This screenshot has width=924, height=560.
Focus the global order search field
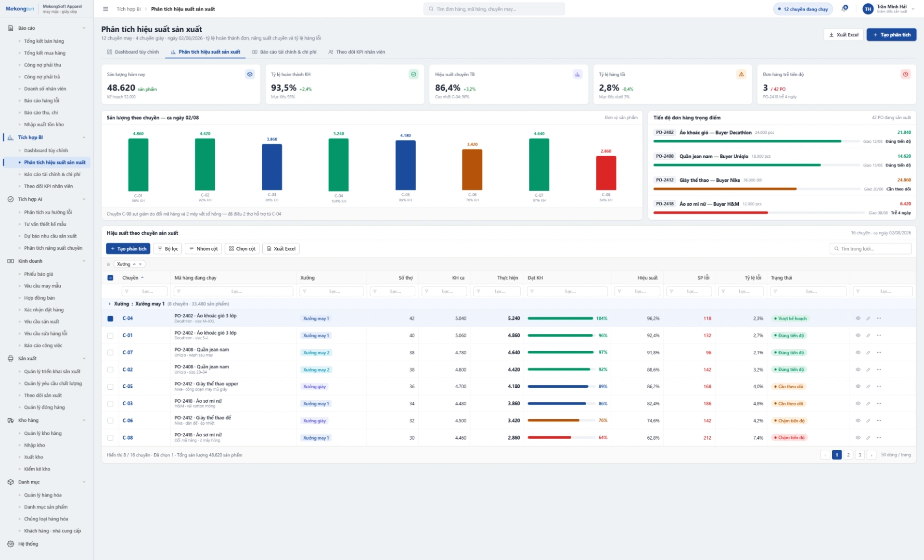(494, 9)
